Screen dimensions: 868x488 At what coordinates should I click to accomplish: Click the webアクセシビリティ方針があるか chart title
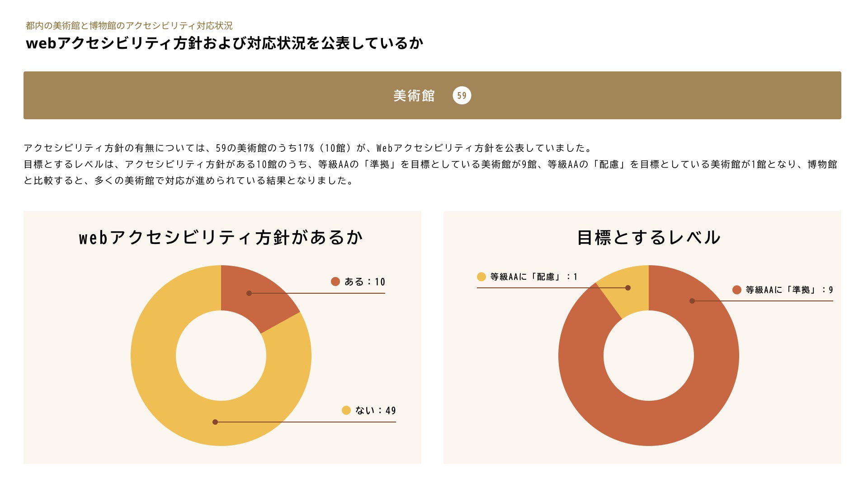coord(221,238)
